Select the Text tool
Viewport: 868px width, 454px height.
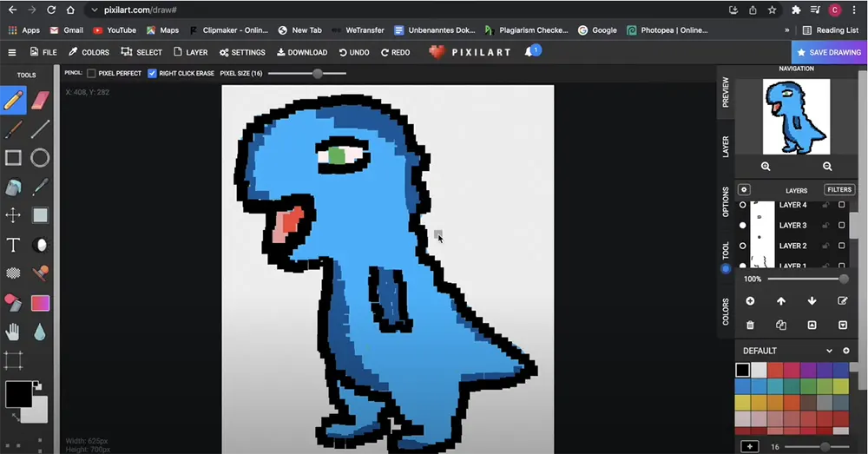click(13, 245)
